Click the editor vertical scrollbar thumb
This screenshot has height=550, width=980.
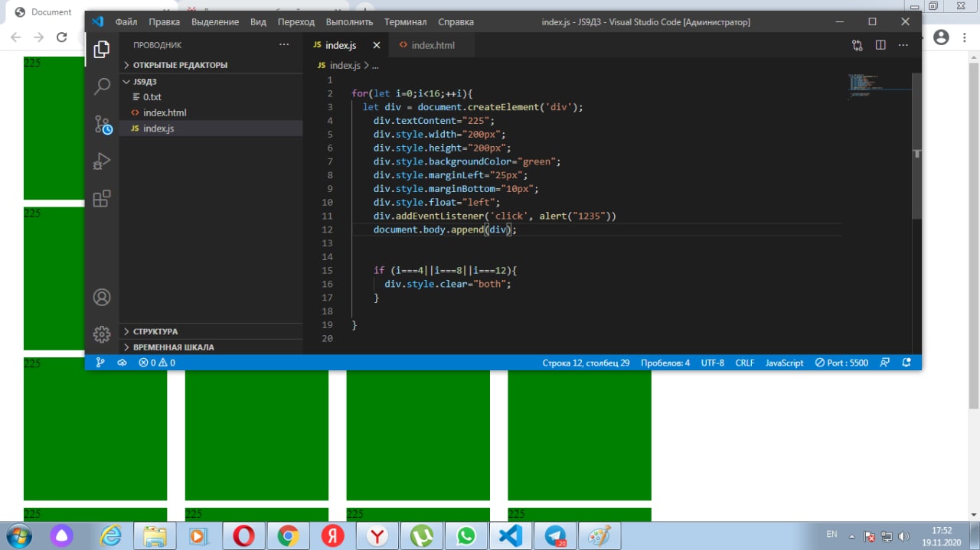pyautogui.click(x=916, y=145)
